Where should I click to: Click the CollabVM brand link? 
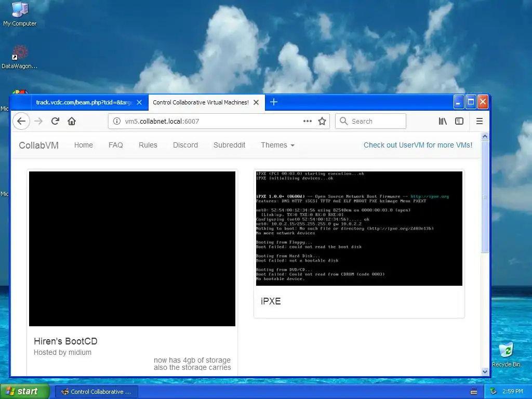(38, 145)
